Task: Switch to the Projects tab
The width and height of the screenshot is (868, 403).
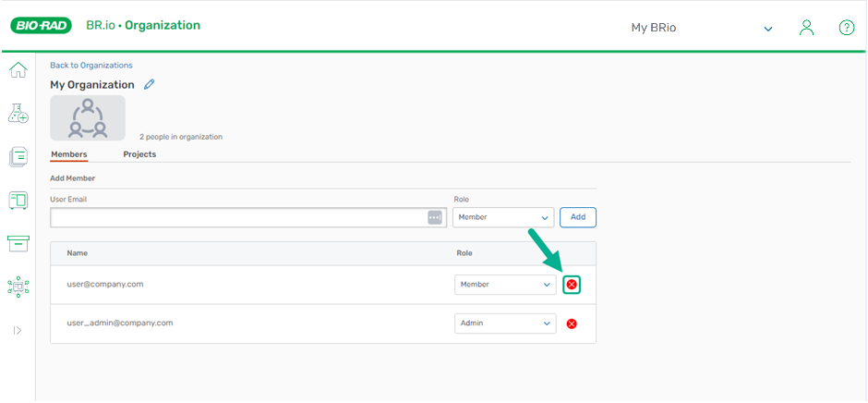Action: pos(139,154)
